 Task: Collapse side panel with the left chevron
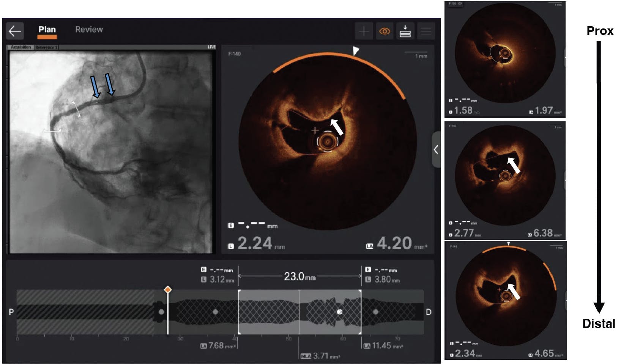(x=436, y=150)
